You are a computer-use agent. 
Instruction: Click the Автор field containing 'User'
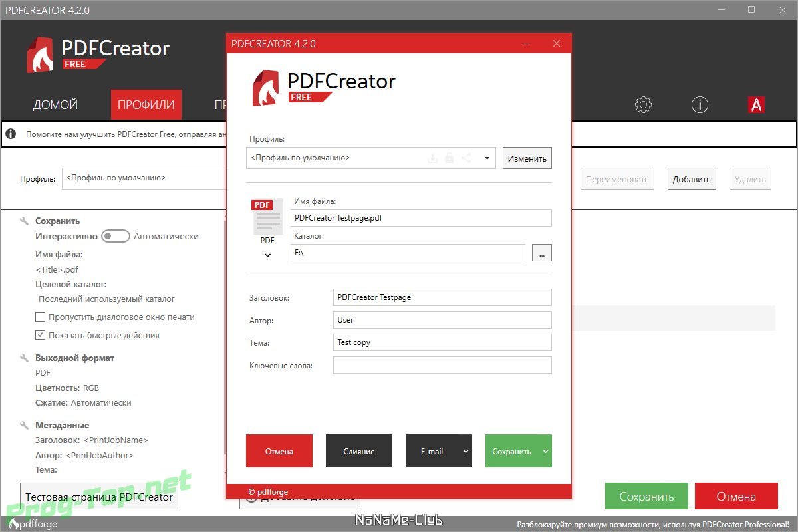point(442,320)
